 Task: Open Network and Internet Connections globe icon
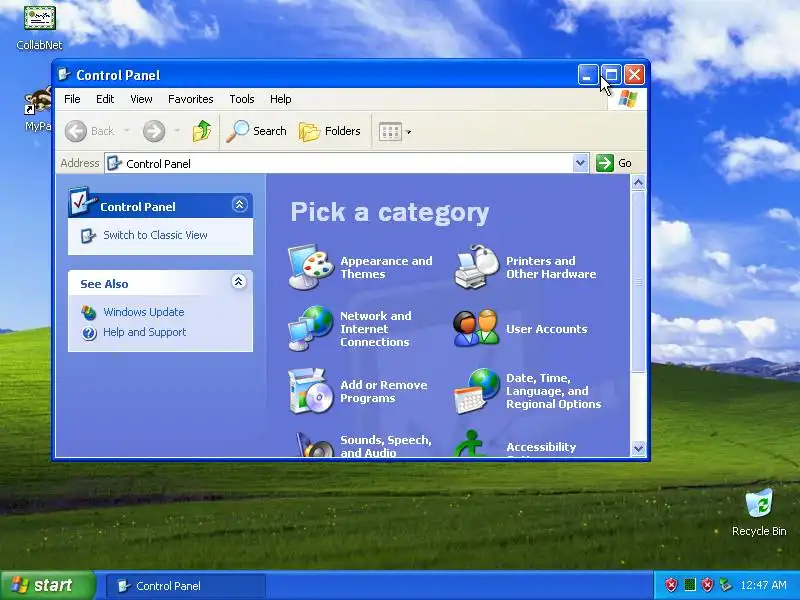click(311, 329)
